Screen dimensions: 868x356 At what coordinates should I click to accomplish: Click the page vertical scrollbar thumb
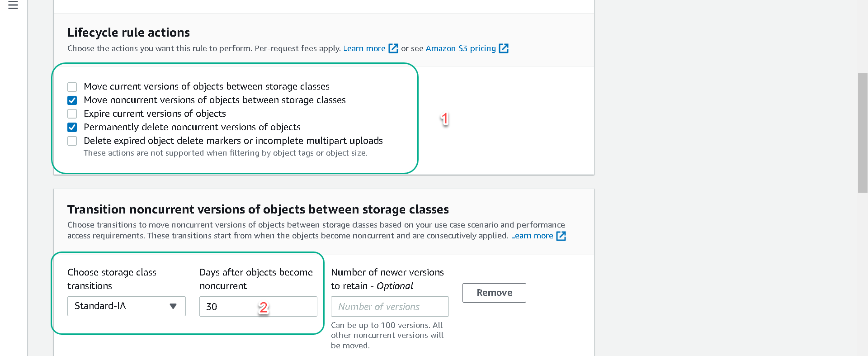863,133
